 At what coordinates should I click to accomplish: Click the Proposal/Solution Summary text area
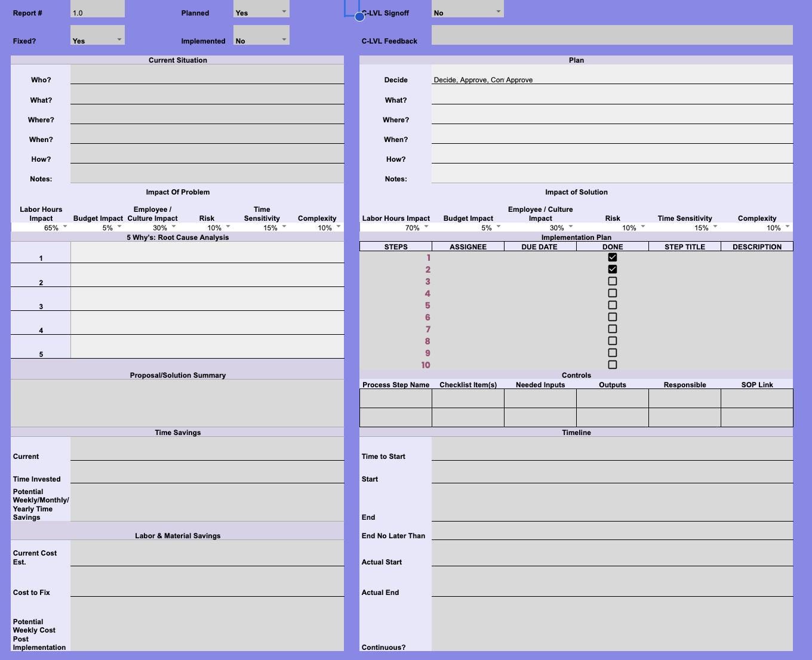(x=177, y=403)
